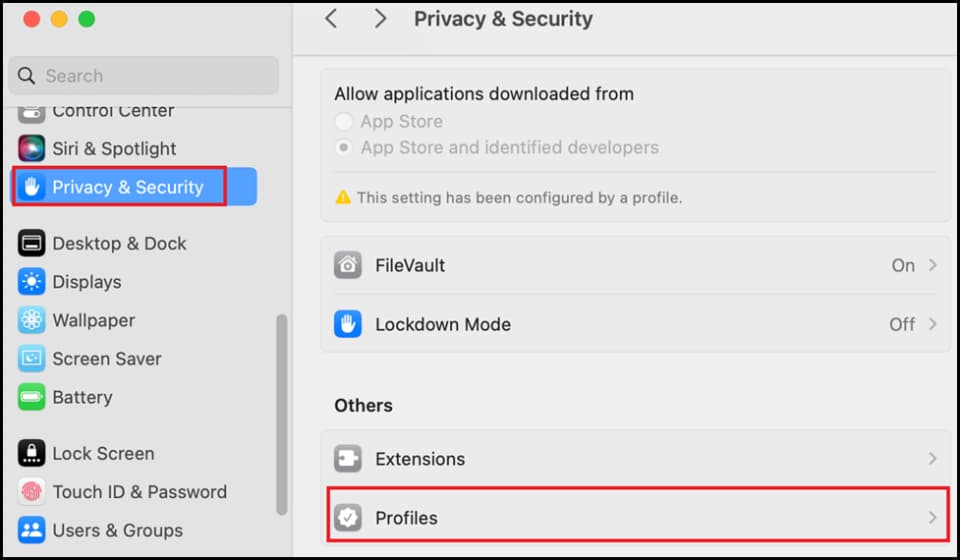This screenshot has height=560, width=960.
Task: Click the Desktop & Dock icon
Action: click(31, 243)
